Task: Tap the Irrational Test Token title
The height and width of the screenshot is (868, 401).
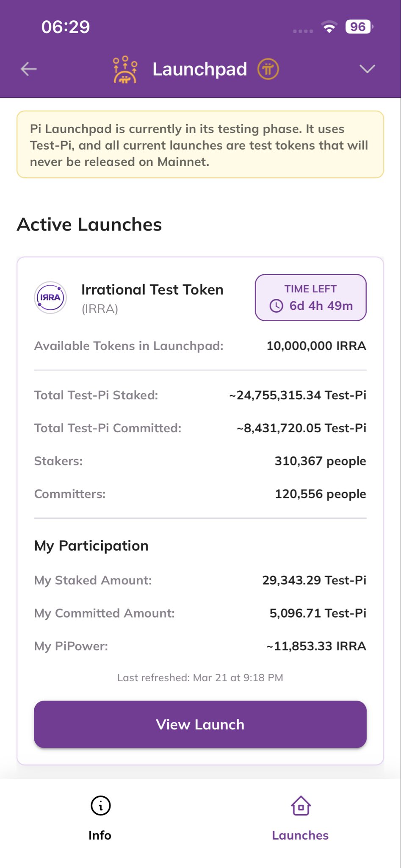Action: pyautogui.click(x=152, y=290)
